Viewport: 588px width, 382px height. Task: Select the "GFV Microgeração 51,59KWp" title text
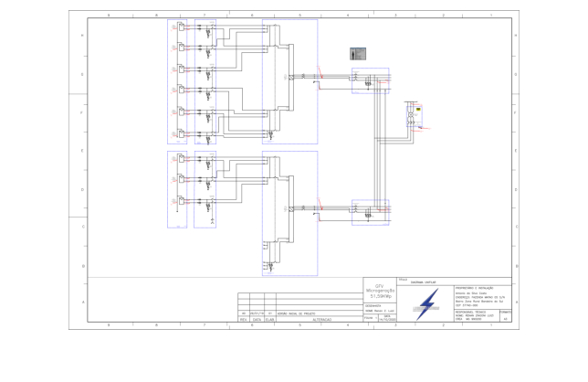pos(380,292)
